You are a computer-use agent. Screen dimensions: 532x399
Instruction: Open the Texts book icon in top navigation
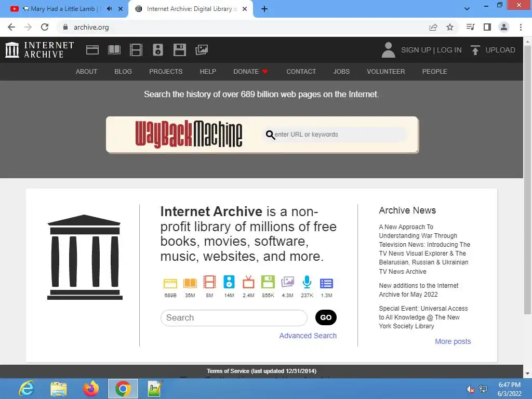(114, 50)
